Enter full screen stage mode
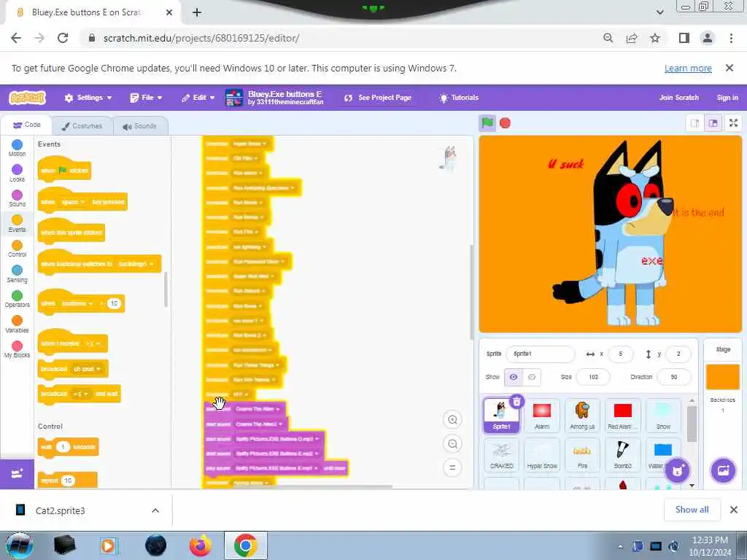 [x=734, y=123]
